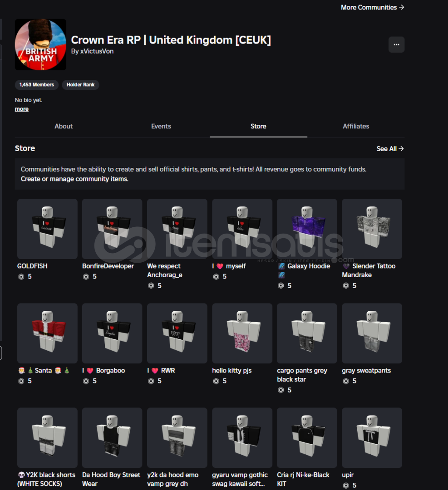Click Create or manage community items
This screenshot has height=490, width=448.
(74, 179)
